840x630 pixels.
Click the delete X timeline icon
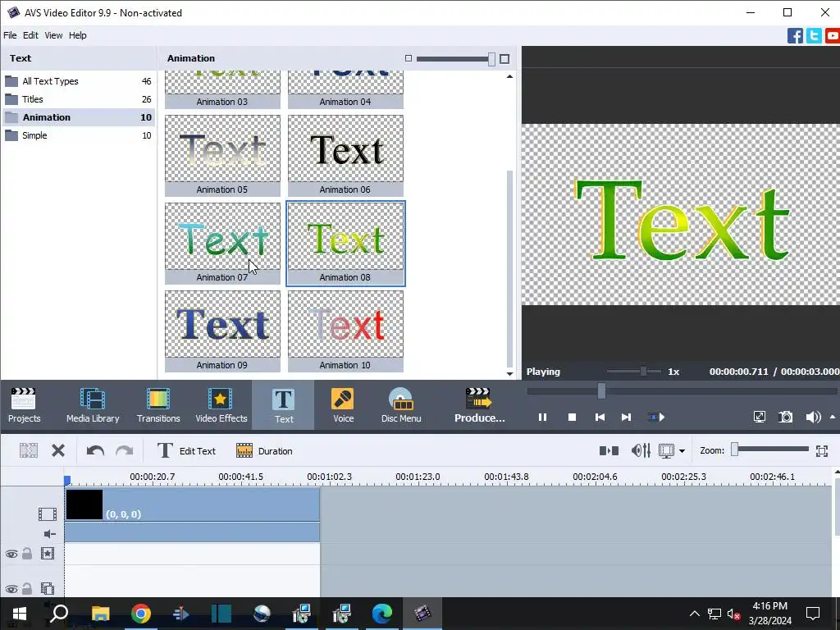(x=58, y=451)
